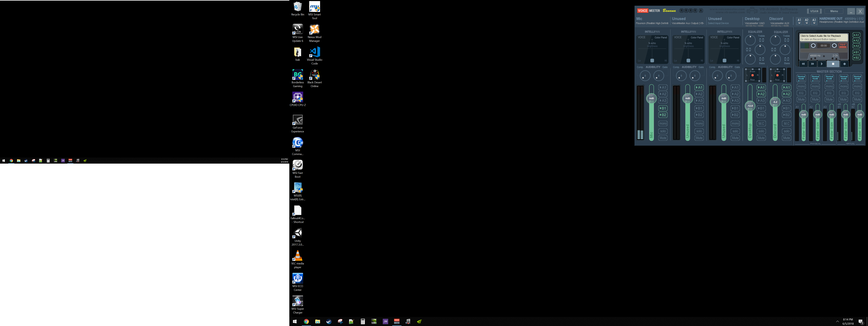Click the cassette fast-forward button
This screenshot has height=326, width=868.
[812, 64]
